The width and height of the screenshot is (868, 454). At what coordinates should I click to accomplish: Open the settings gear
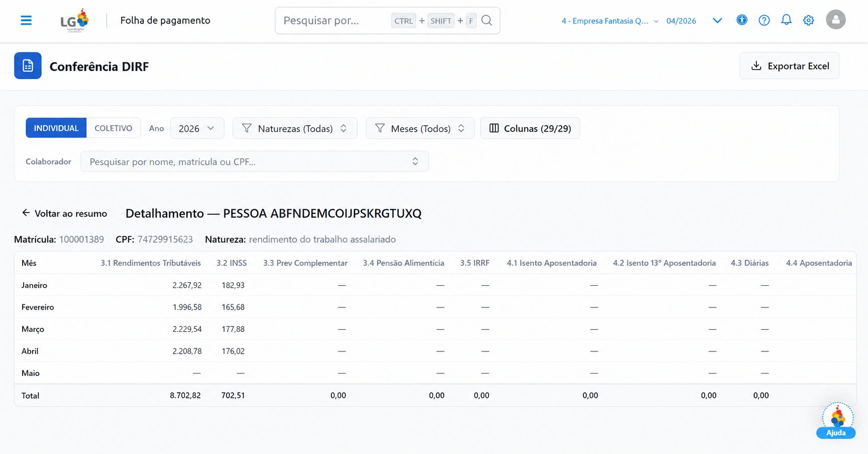click(808, 21)
